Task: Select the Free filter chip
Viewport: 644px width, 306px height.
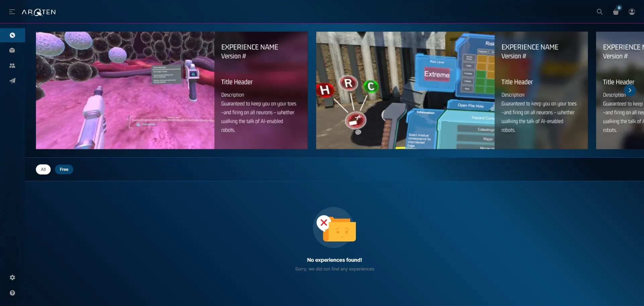Action: 64,169
